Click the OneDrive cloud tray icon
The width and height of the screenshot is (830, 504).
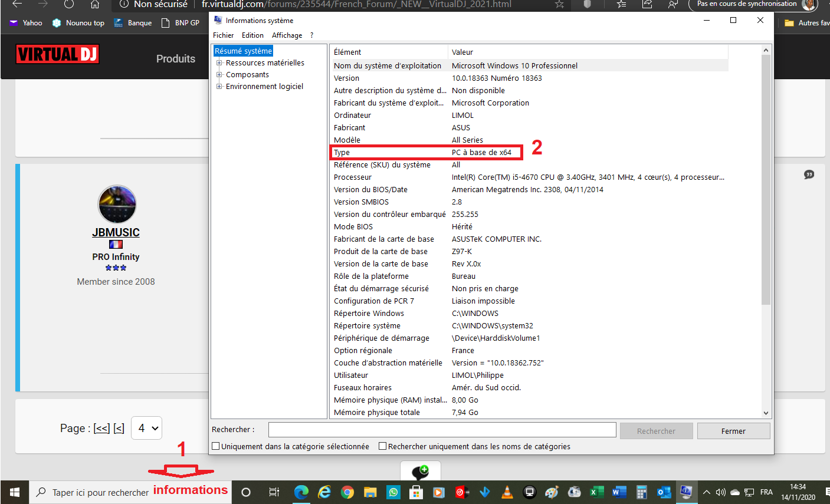735,492
